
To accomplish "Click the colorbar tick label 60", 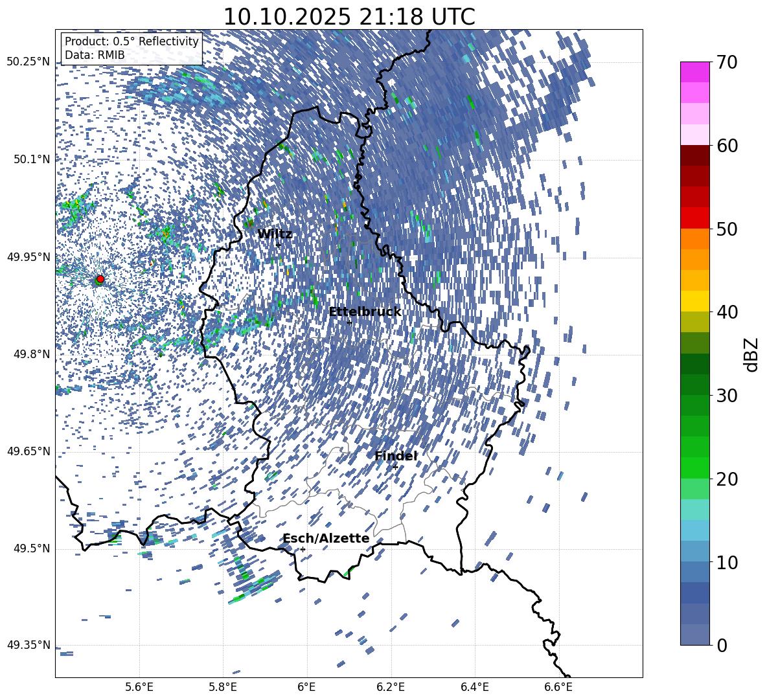I will pyautogui.click(x=727, y=146).
